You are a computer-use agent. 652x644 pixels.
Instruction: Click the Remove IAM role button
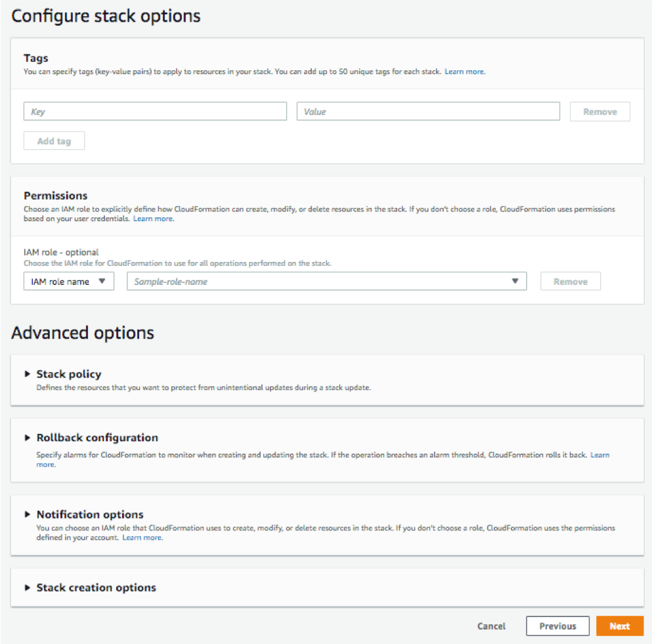[x=570, y=282]
